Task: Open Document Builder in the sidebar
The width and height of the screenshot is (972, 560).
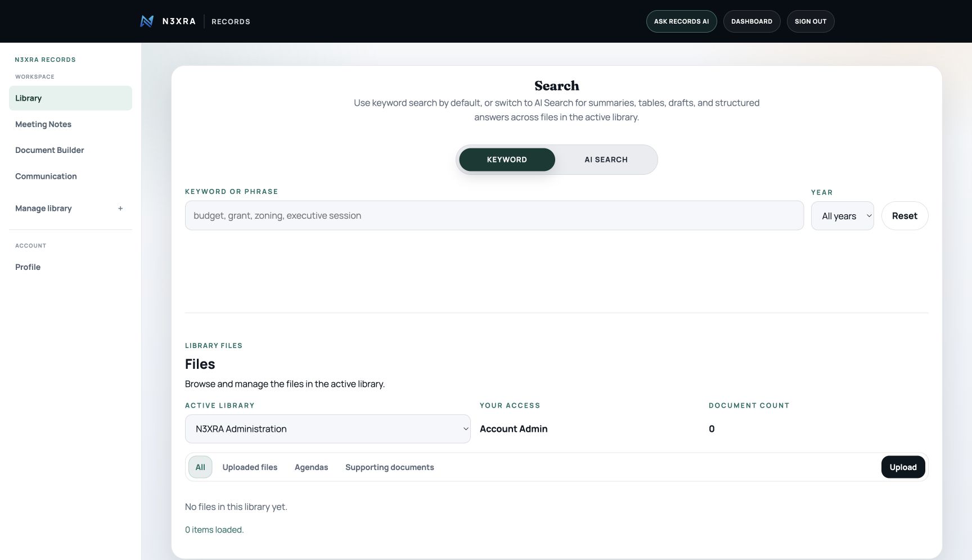Action: tap(70, 150)
